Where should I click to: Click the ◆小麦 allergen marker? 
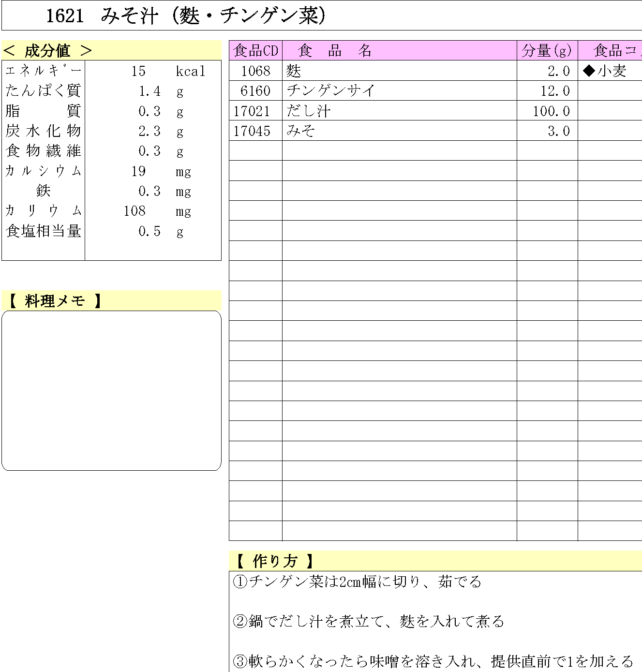click(605, 71)
